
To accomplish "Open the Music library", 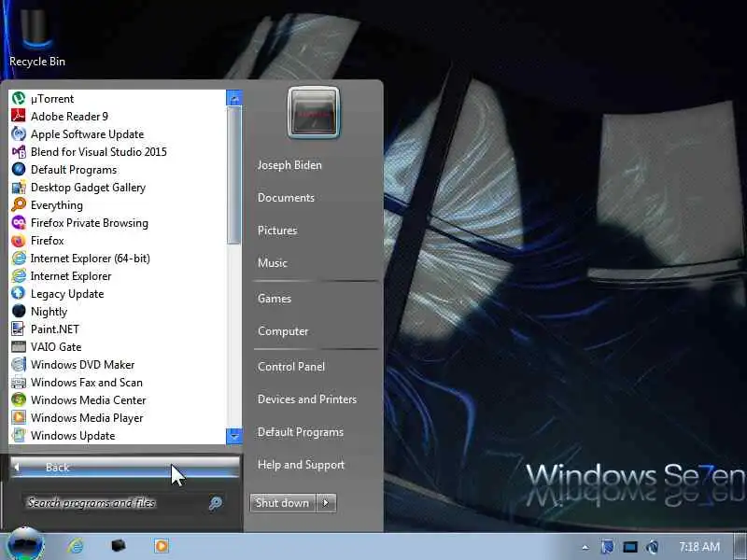I will tap(273, 263).
